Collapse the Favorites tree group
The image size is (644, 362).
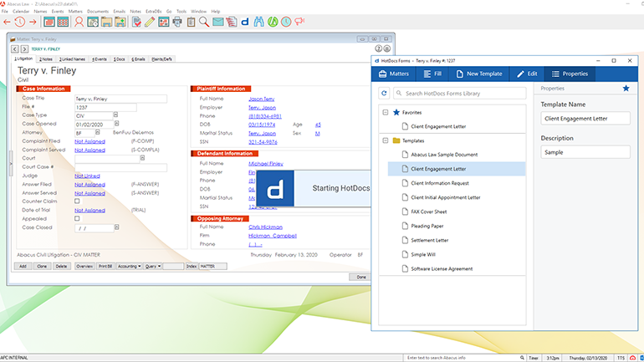[386, 112]
